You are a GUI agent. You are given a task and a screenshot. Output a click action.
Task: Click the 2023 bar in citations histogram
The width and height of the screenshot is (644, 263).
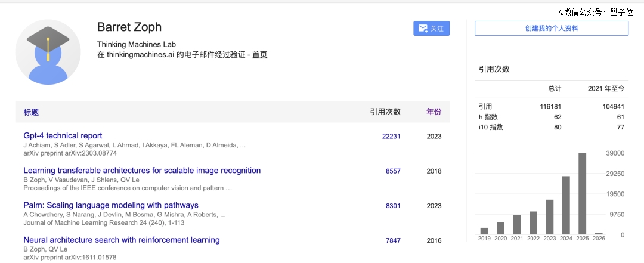pos(550,216)
